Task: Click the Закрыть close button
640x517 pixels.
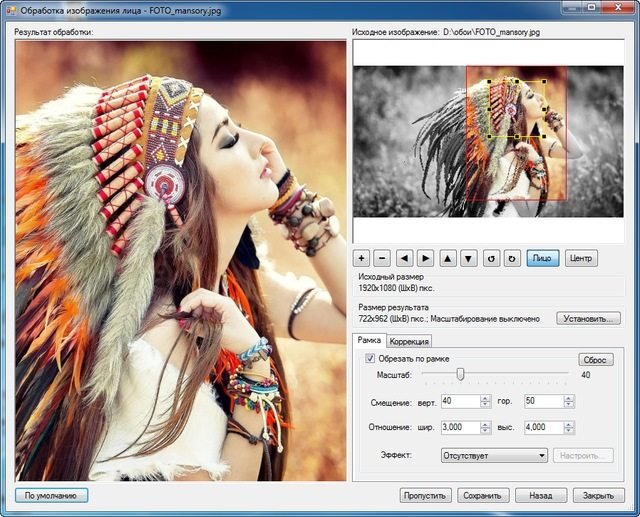Action: 598,496
